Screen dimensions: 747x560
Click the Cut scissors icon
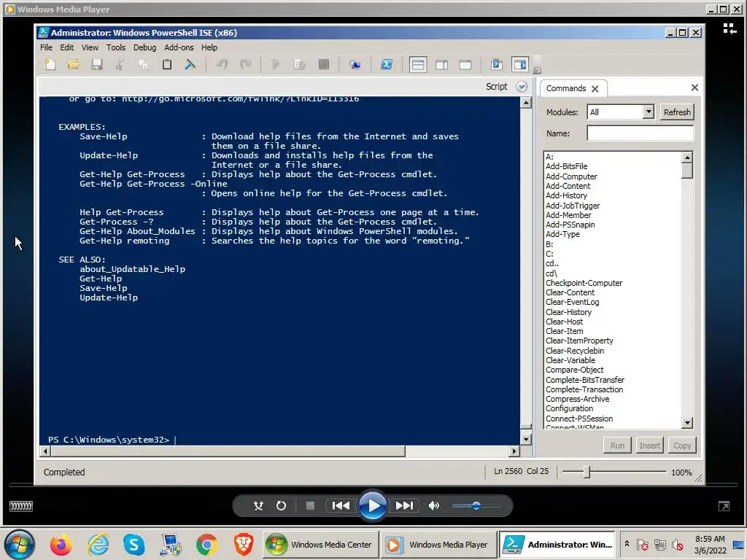120,65
